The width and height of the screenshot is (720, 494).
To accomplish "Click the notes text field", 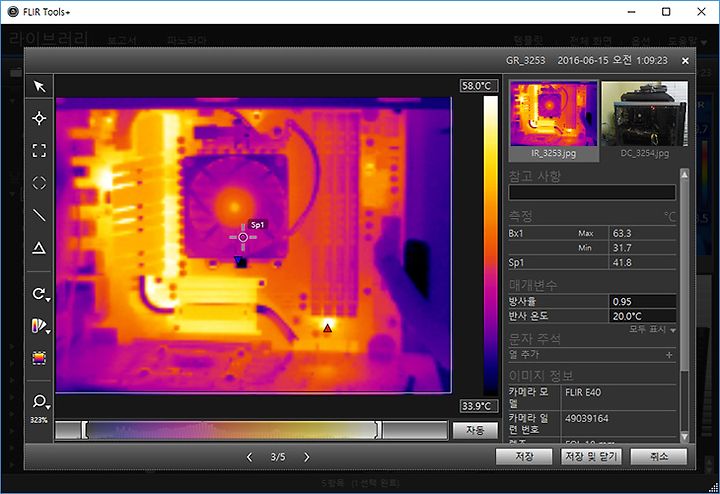I will click(592, 192).
